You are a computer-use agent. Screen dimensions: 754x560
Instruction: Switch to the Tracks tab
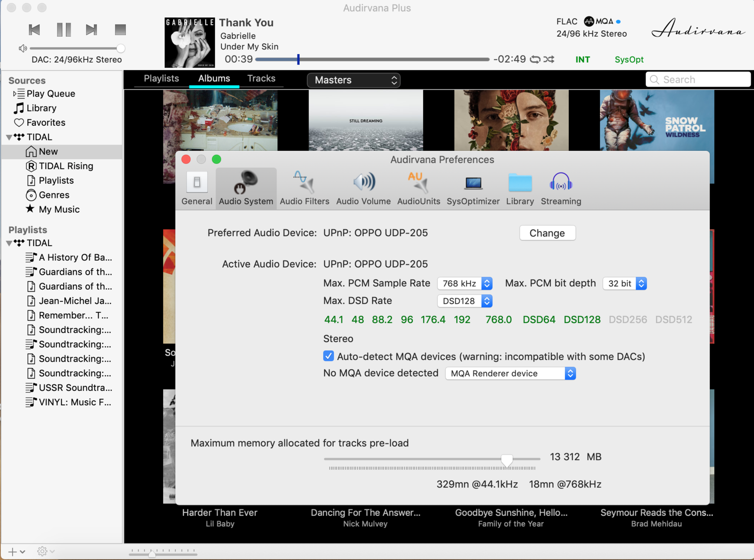click(x=261, y=79)
